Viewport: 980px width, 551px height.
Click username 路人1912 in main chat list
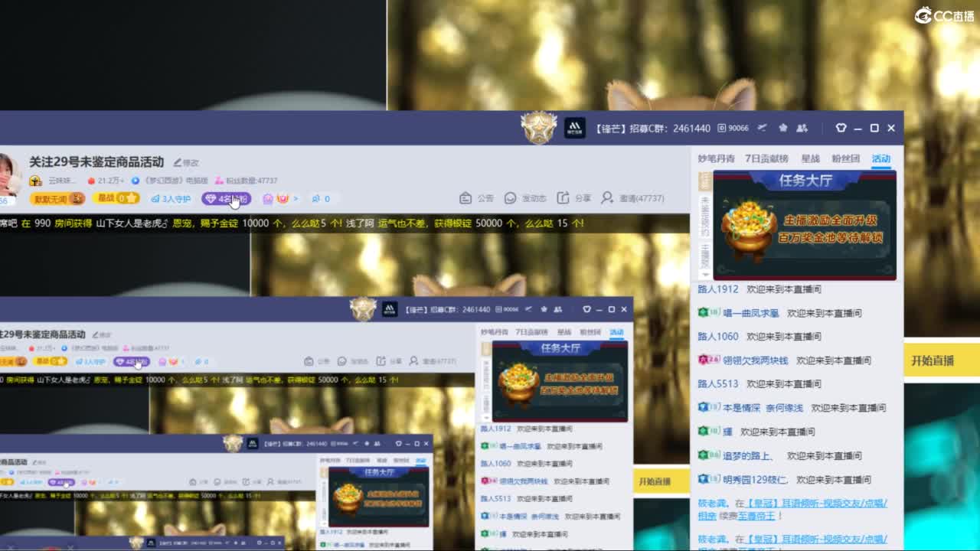tap(718, 289)
